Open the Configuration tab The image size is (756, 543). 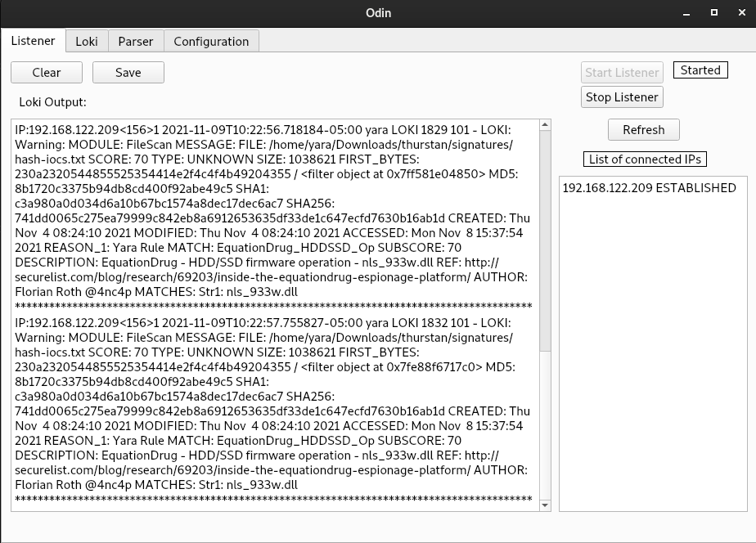(x=211, y=42)
